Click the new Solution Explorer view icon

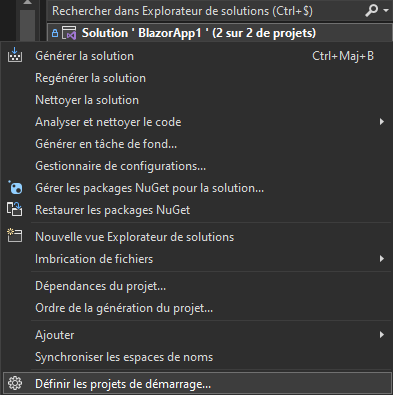15,235
